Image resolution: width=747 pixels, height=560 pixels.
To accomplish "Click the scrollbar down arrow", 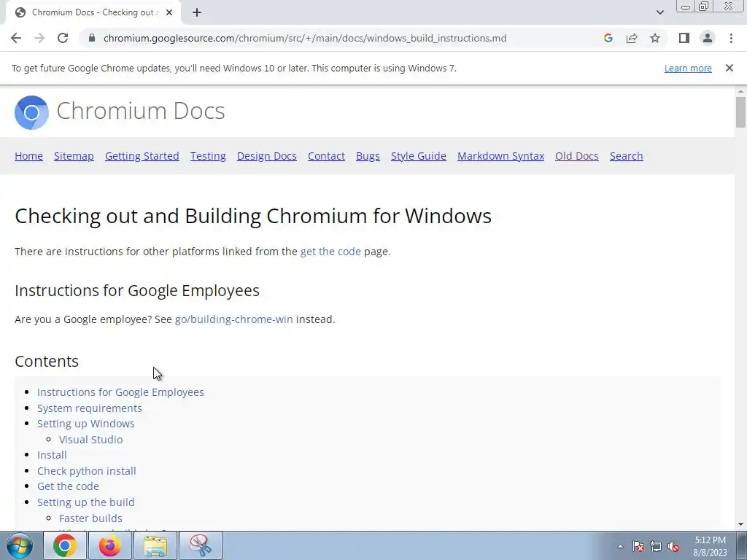I will point(740,525).
